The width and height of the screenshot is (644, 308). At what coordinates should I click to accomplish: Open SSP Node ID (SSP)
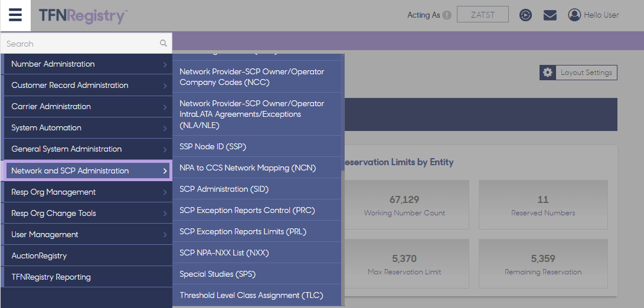coord(257,146)
